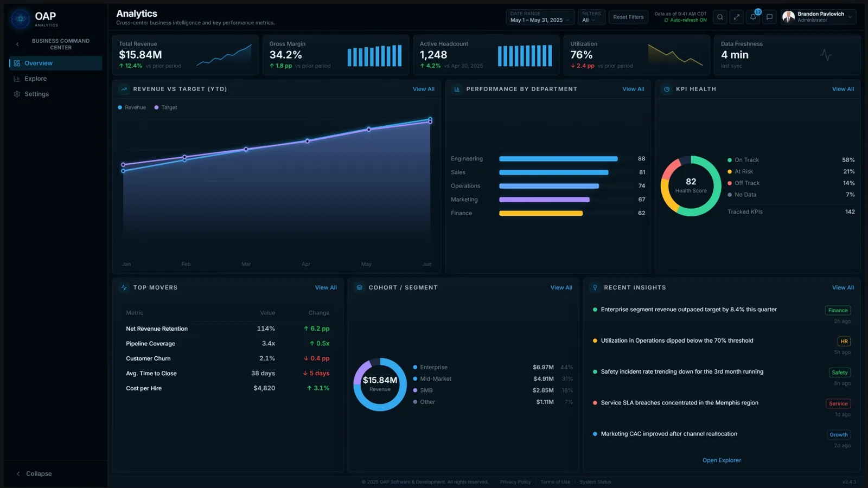The width and height of the screenshot is (868, 488).
Task: Click the Gross Margin bar sparkline
Action: [374, 56]
